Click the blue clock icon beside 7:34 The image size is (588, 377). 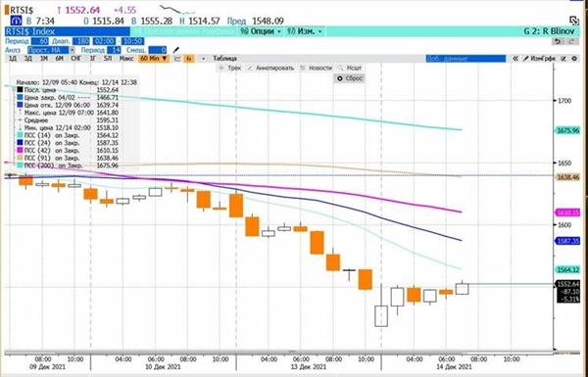click(x=16, y=21)
